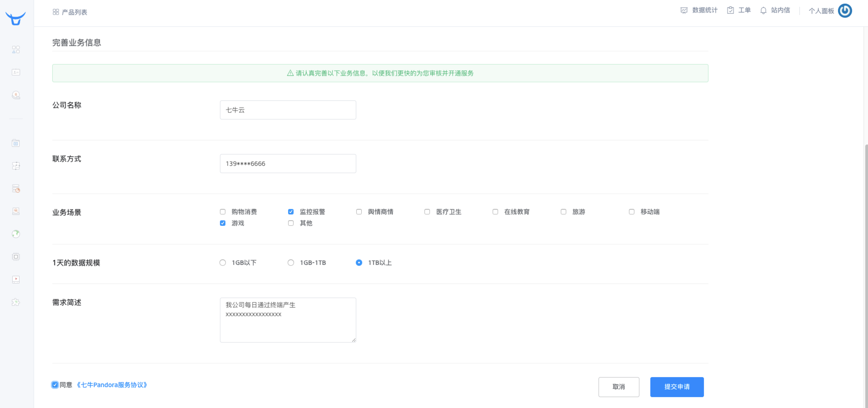Screen dimensions: 868x408
Task: Open 站内信 in top navigation
Action: (780, 10)
